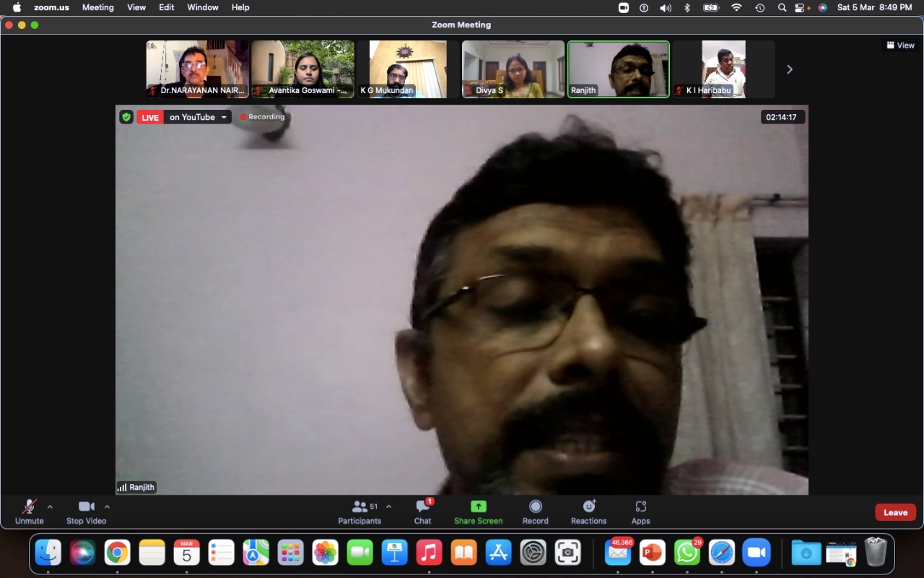Click Zoom status icon in menu bar
Viewport: 924px width, 578px height.
coord(624,7)
